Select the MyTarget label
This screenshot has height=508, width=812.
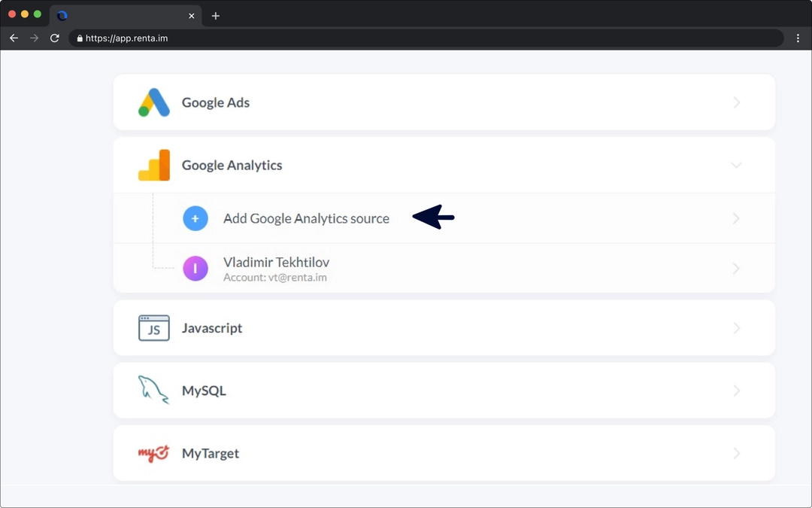point(211,454)
